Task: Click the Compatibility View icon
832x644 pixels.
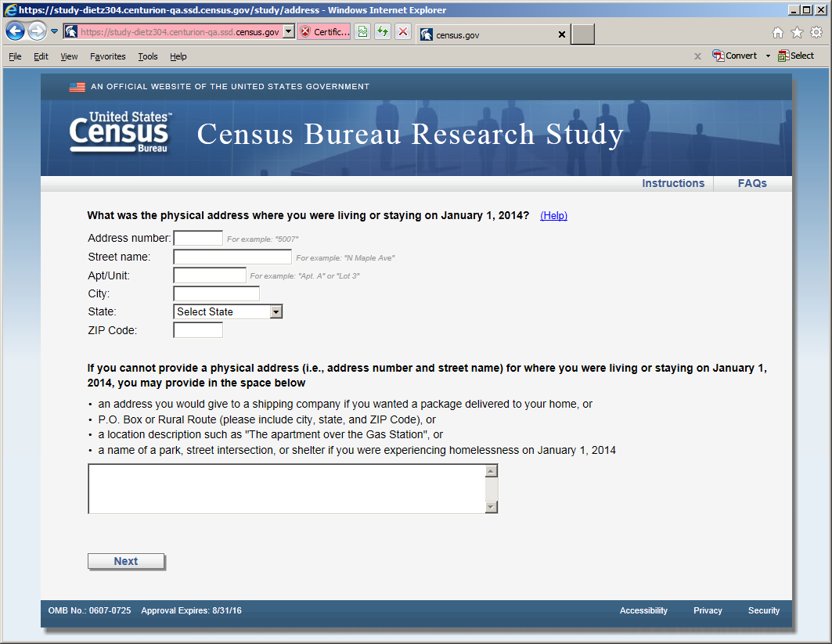Action: (x=362, y=32)
